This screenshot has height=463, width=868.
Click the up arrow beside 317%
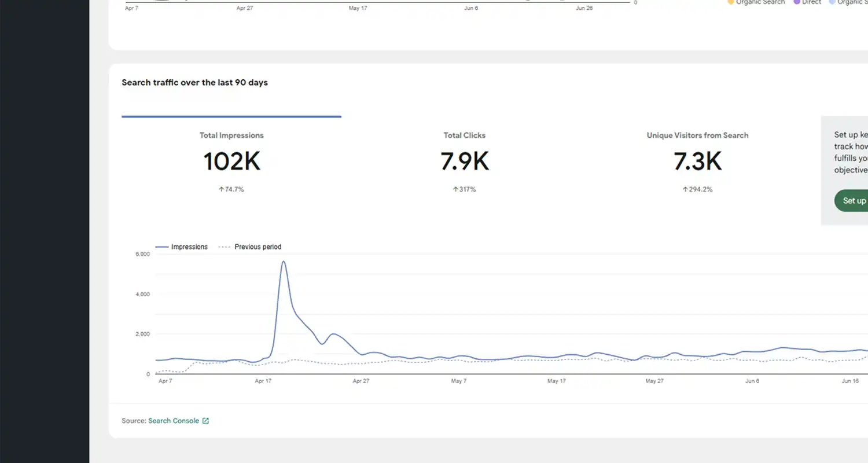point(455,189)
